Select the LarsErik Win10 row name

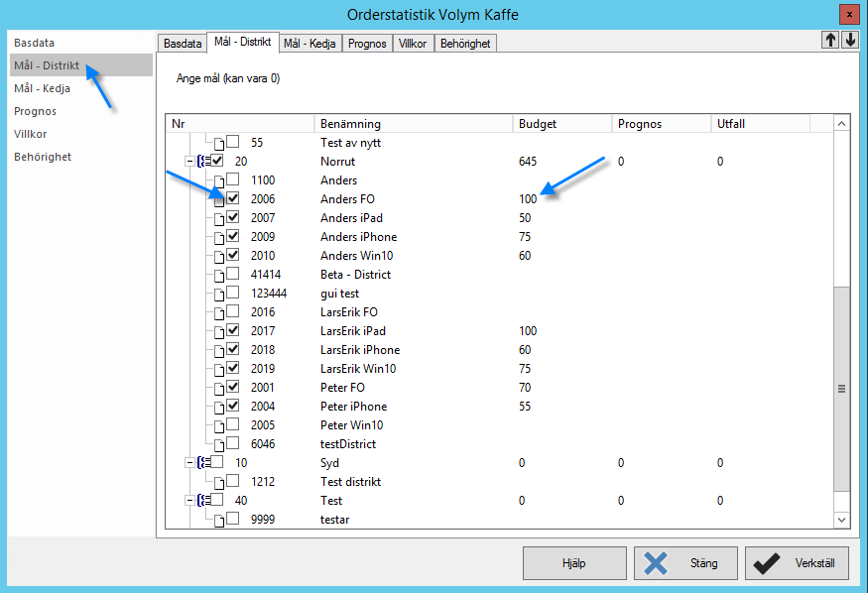[358, 369]
